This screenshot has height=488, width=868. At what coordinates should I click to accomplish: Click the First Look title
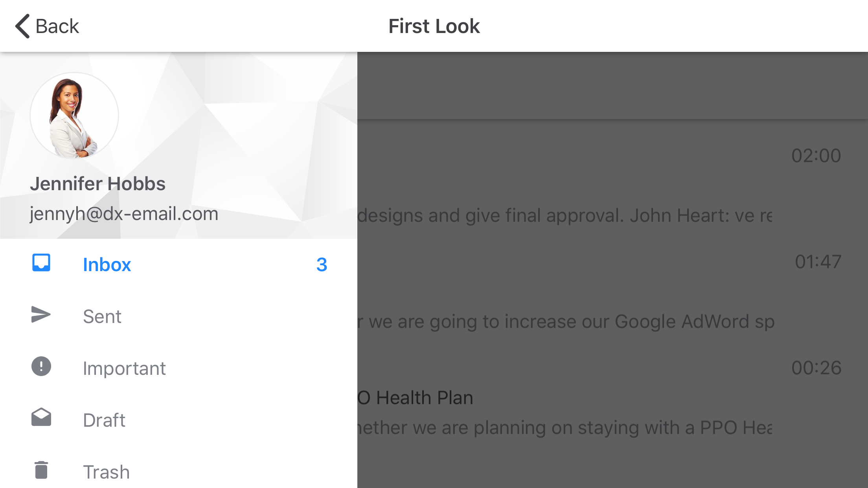434,26
